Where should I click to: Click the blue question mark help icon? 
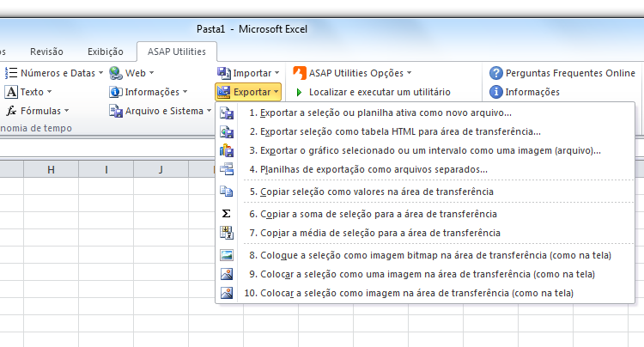point(495,73)
